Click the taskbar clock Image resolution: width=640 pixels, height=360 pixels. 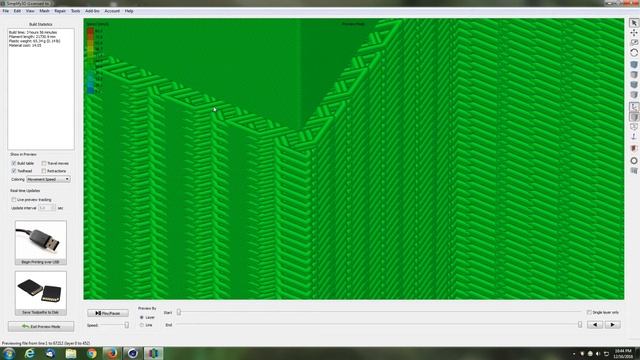623,354
